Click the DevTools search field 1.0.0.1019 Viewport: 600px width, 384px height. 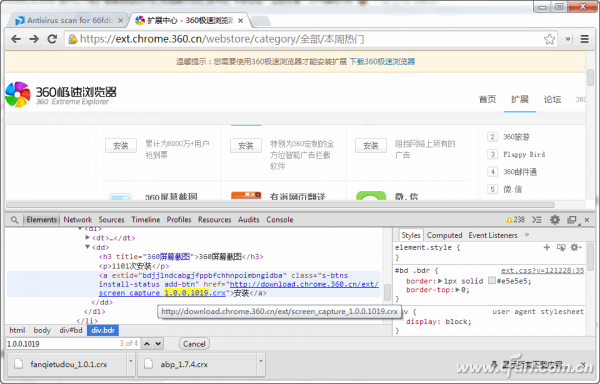coord(73,343)
